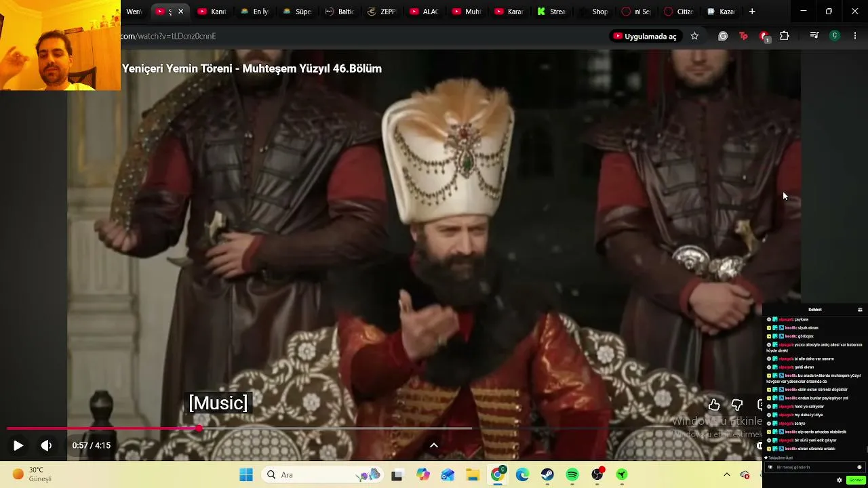Open Task View from the taskbar

[x=397, y=474]
